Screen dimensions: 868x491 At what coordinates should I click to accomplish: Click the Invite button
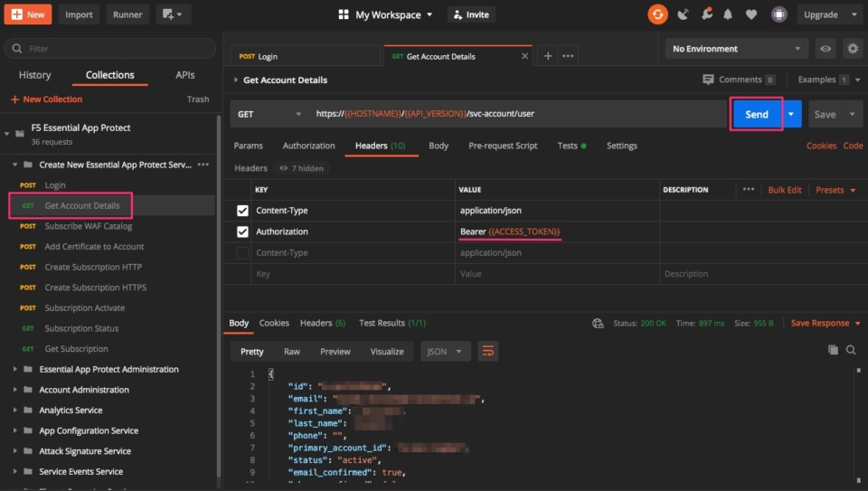point(471,14)
